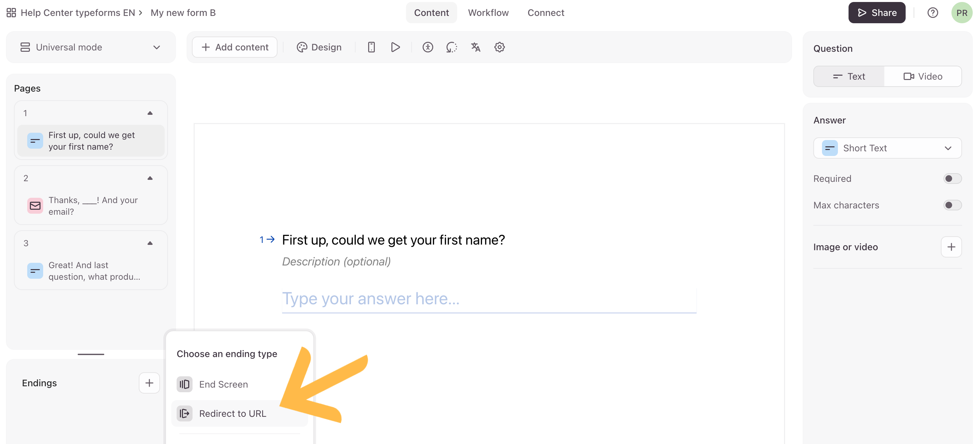Click the help question mark icon

coord(933,13)
